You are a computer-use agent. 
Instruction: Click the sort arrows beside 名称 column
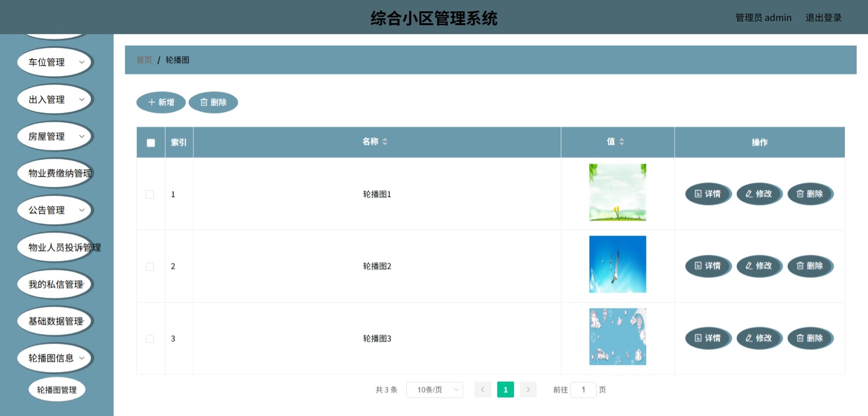tap(385, 142)
